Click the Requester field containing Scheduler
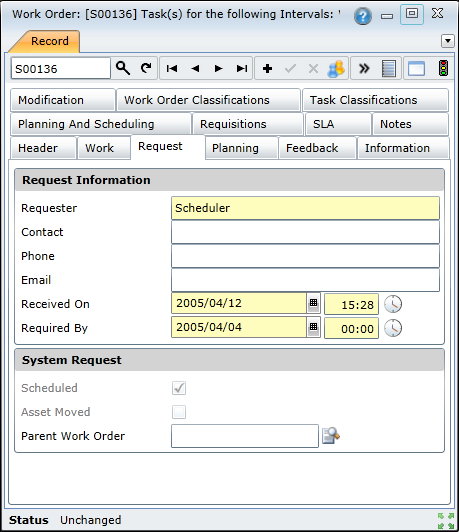 pyautogui.click(x=305, y=208)
